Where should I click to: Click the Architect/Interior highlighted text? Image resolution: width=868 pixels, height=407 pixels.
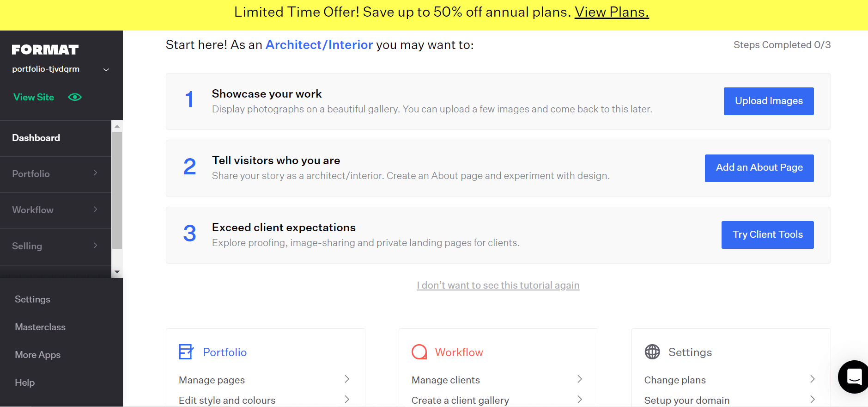pos(319,44)
